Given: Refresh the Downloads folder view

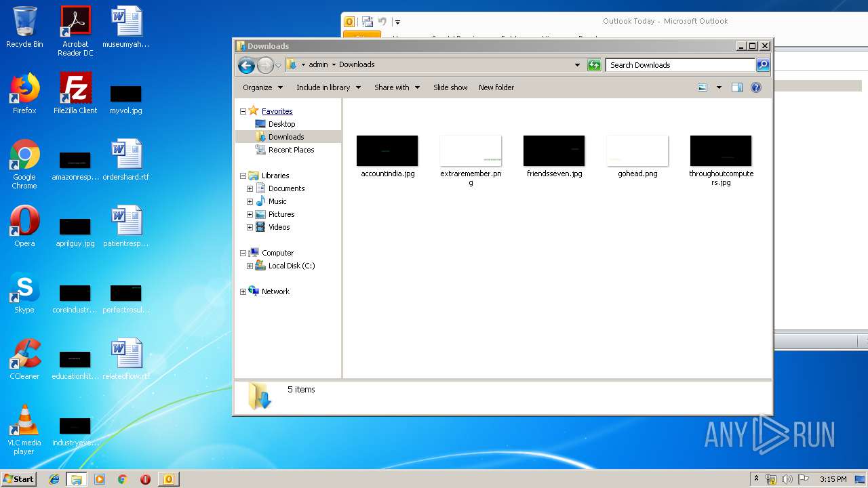Looking at the screenshot, I should [x=594, y=65].
